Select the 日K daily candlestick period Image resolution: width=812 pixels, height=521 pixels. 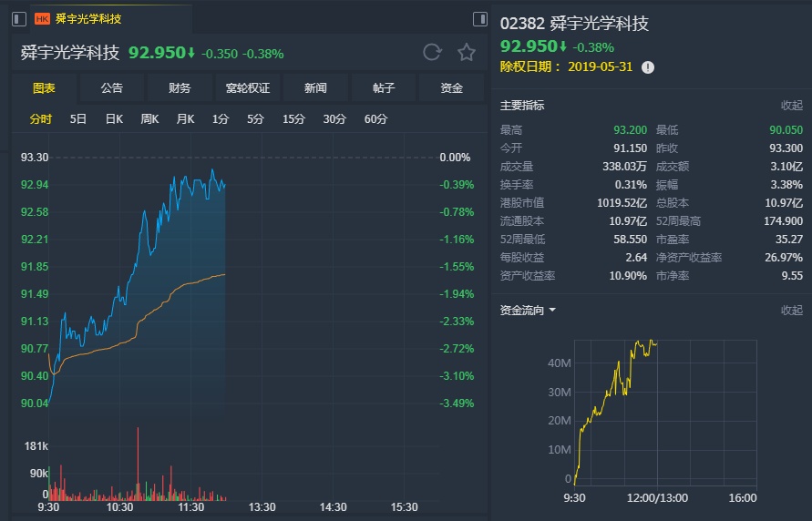click(x=114, y=118)
